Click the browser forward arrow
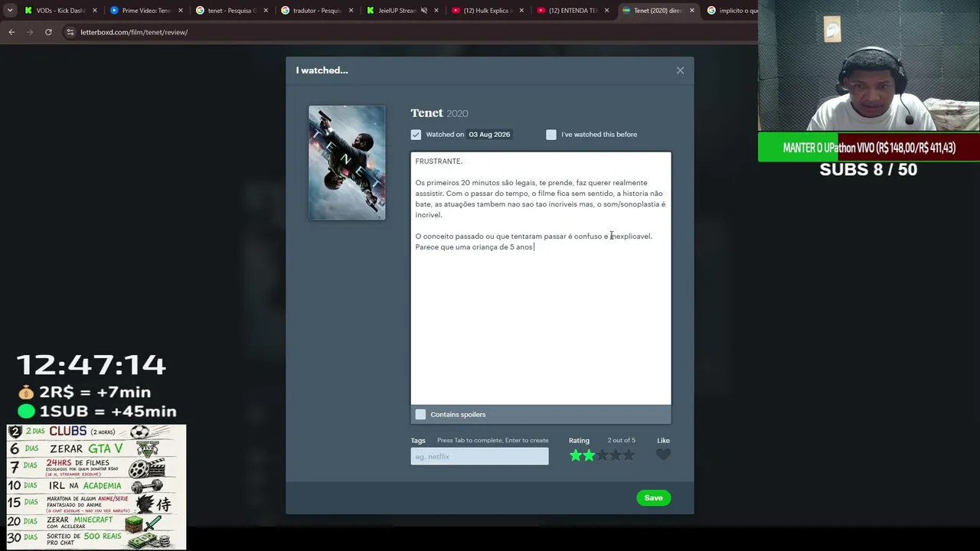The image size is (980, 551). click(30, 32)
